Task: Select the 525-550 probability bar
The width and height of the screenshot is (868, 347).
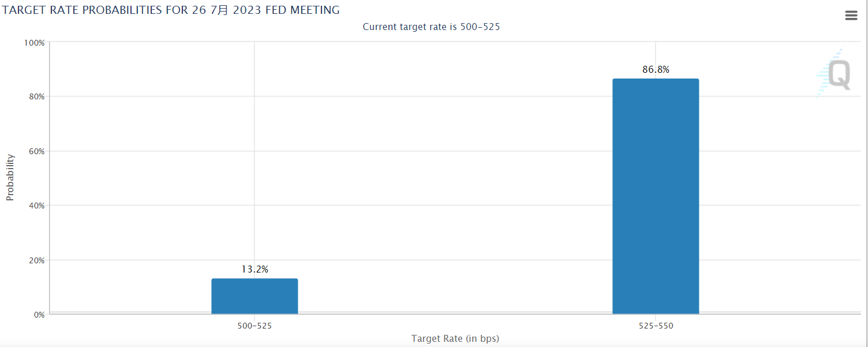Action: point(656,196)
